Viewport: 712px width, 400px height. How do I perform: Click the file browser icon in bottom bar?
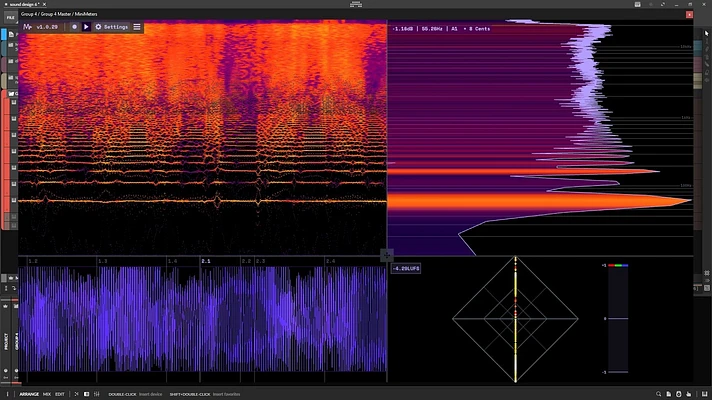pyautogui.click(x=669, y=394)
